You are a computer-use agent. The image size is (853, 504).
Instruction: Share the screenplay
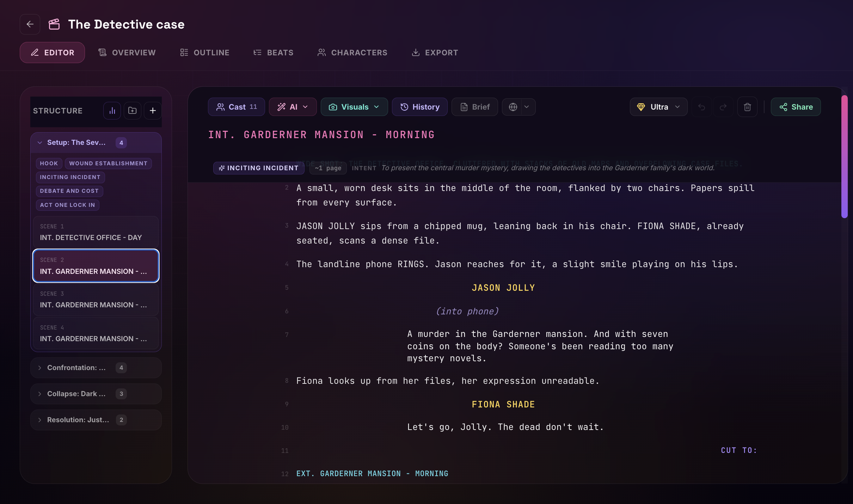[796, 107]
